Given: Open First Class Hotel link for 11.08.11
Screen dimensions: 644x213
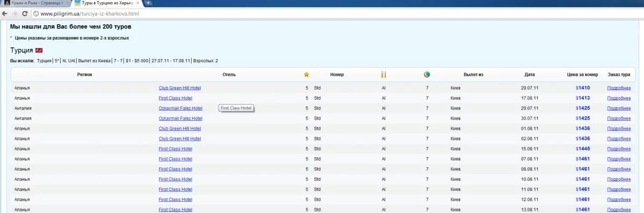Looking at the screenshot, I should pos(175,189).
